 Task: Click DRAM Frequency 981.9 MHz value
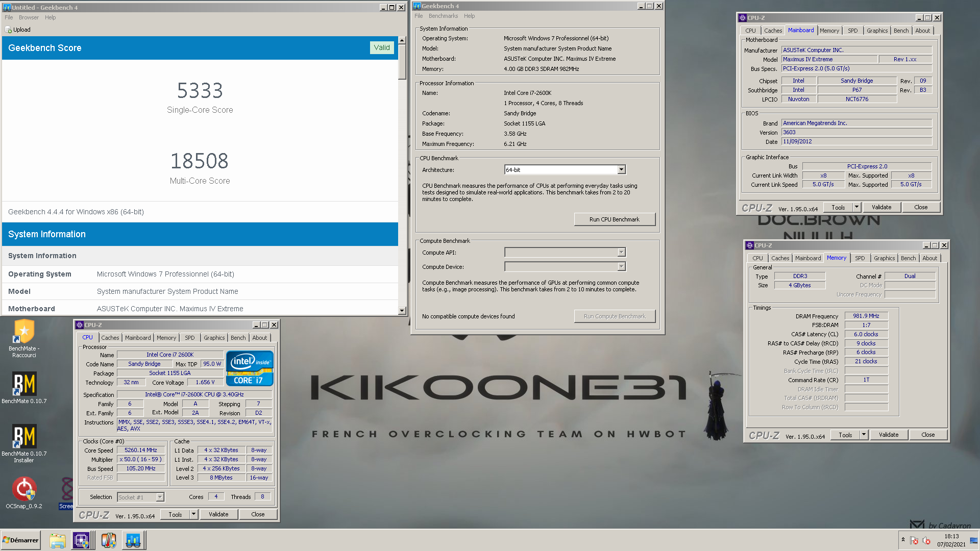pos(866,316)
